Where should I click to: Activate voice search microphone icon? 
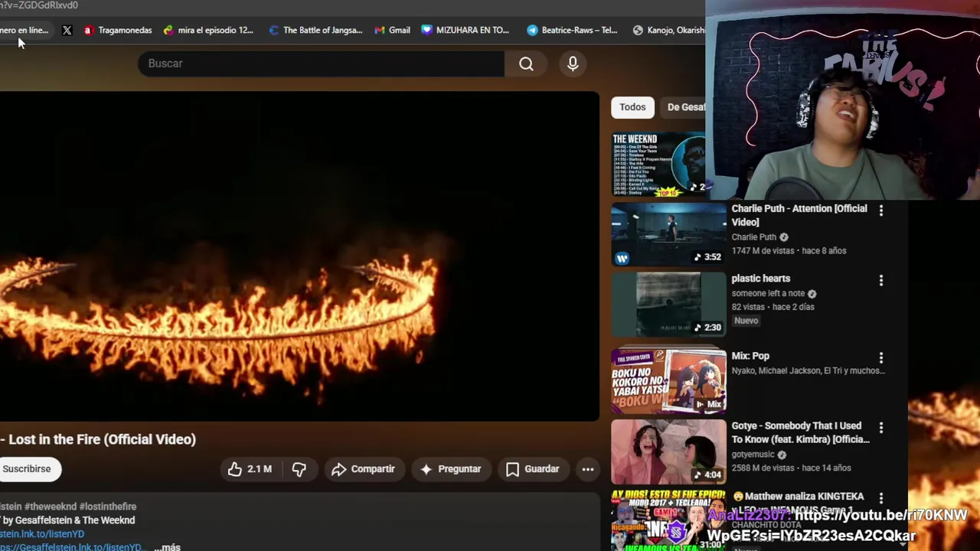[x=573, y=64]
